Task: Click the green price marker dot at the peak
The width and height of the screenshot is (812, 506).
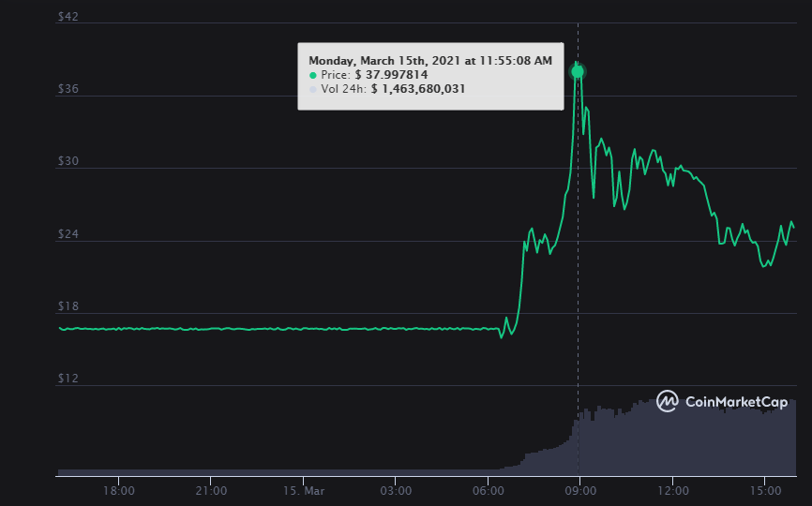Action: click(578, 71)
